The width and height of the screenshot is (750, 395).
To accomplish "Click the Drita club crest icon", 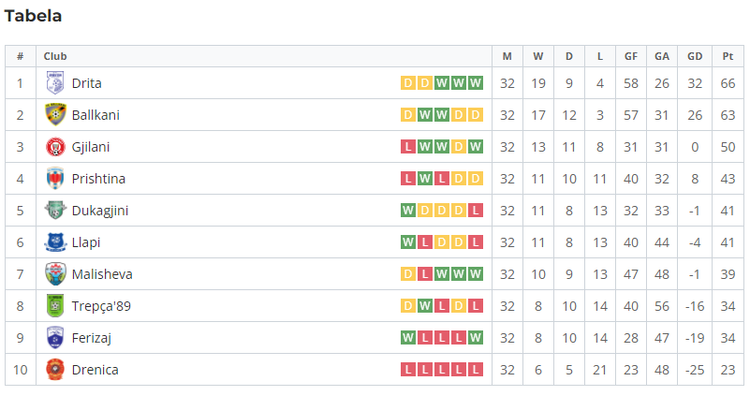I will [55, 83].
